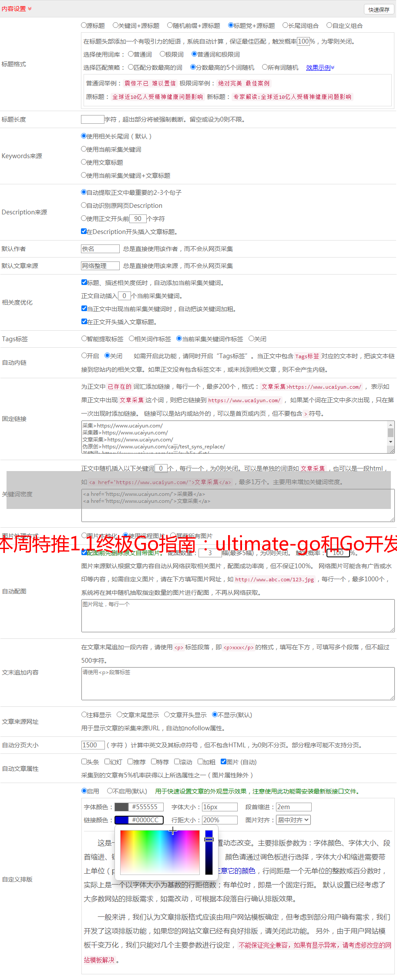Toggle 标题、描述相关度低时自动添加关键词 checkbox
The width and height of the screenshot is (397, 980).
click(84, 282)
